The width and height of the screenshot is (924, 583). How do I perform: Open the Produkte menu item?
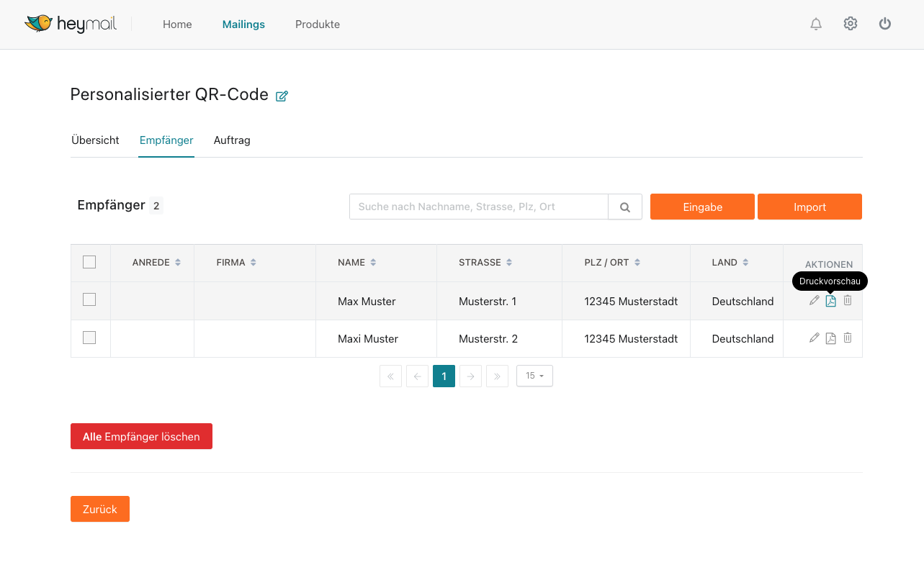point(318,24)
